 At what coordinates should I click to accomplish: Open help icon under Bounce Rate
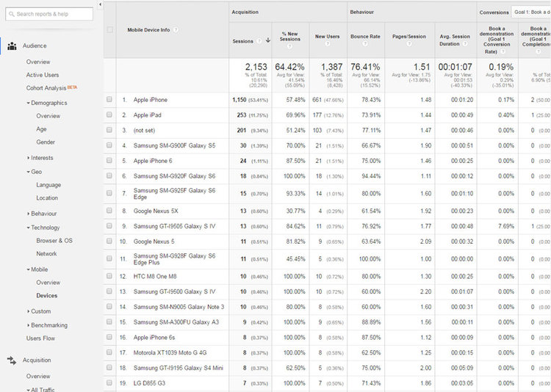pos(364,43)
